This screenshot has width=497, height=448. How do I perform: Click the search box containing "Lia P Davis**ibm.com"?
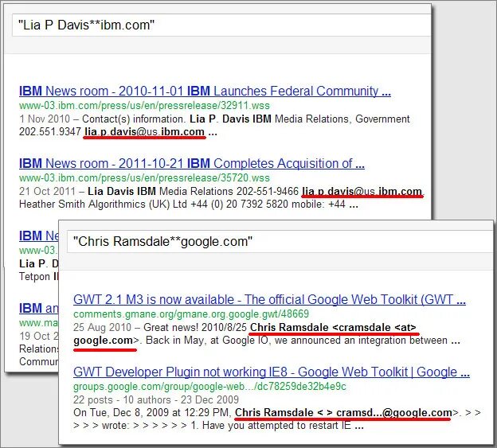click(221, 25)
